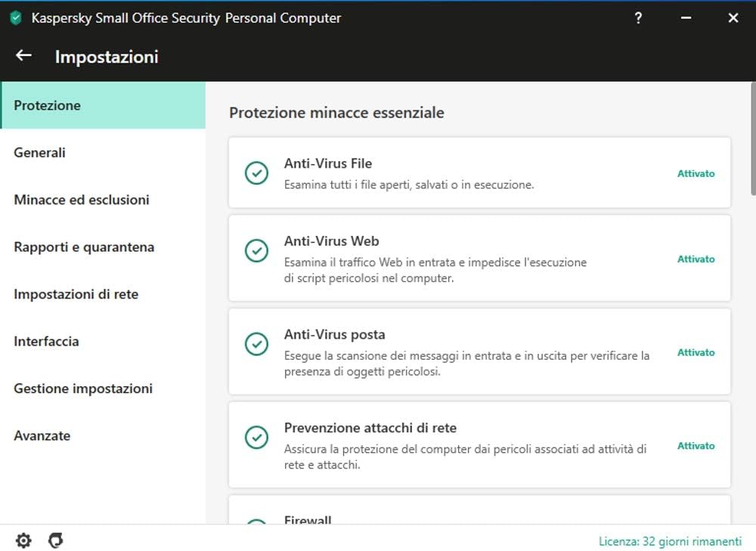Open Impostazioni di rete section

103,294
